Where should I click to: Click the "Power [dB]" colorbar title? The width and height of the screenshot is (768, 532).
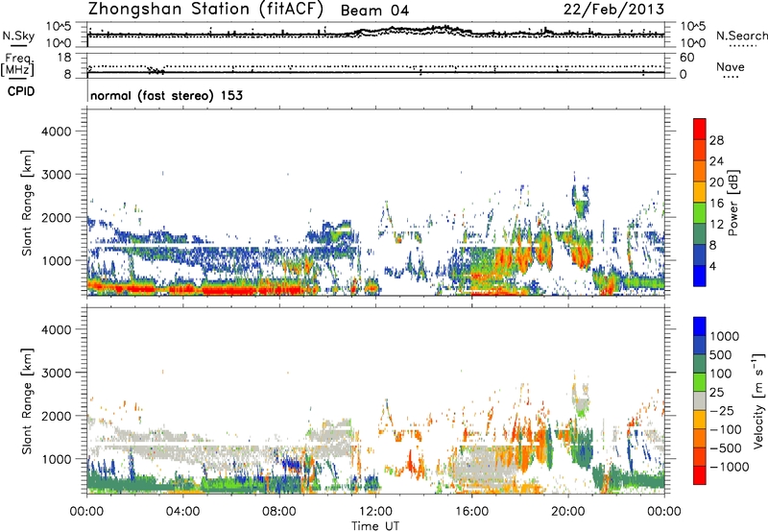tap(732, 203)
